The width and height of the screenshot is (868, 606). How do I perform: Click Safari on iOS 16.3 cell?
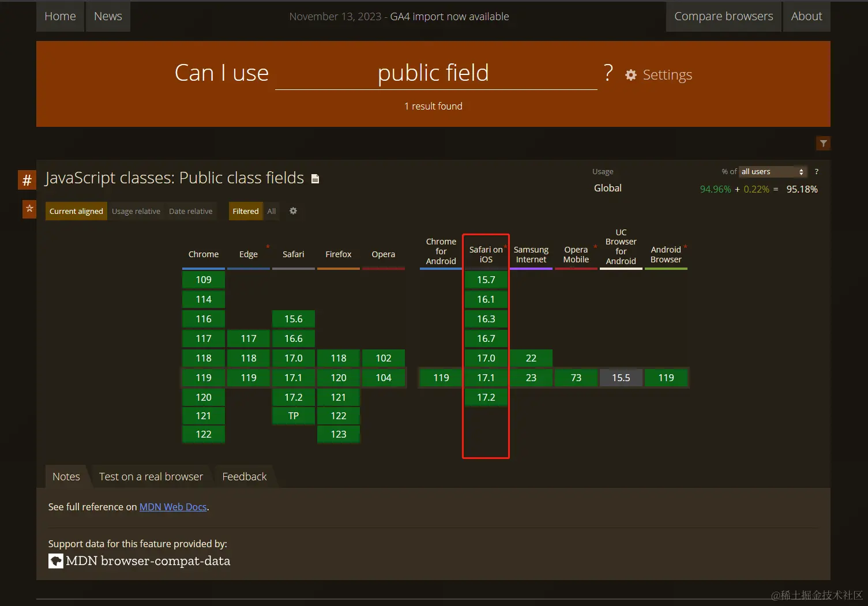[486, 319]
